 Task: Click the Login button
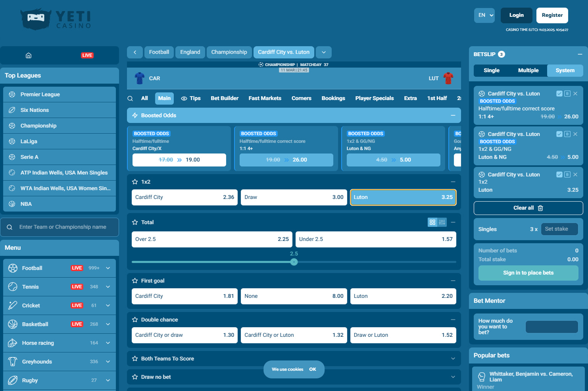[x=517, y=15]
